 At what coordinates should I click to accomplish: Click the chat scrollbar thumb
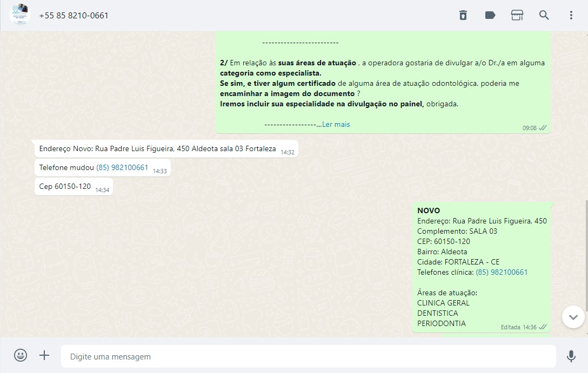coord(586,255)
